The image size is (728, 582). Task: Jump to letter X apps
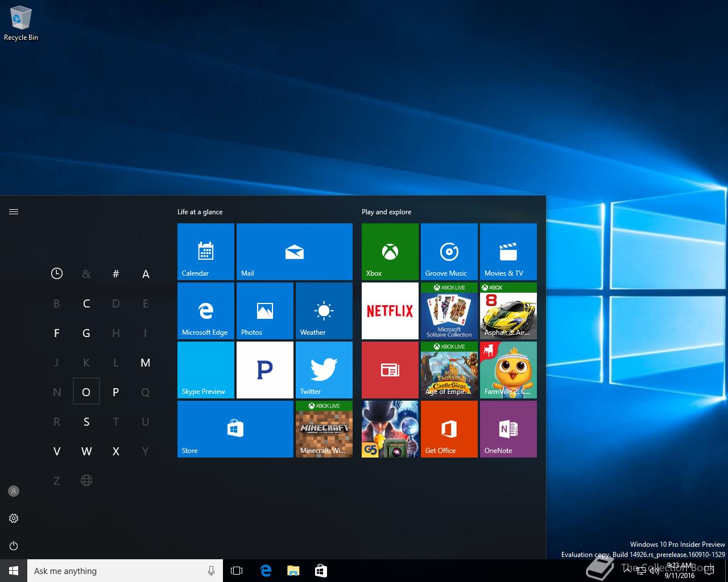(116, 451)
